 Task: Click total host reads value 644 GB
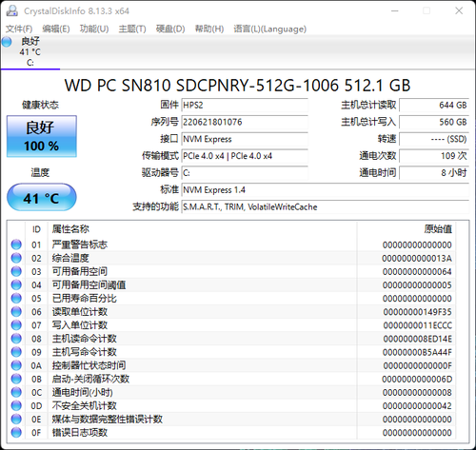pyautogui.click(x=434, y=105)
